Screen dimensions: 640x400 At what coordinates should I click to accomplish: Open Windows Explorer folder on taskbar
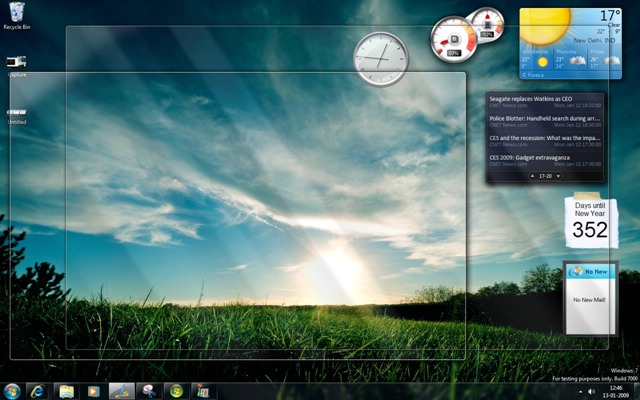point(67,391)
